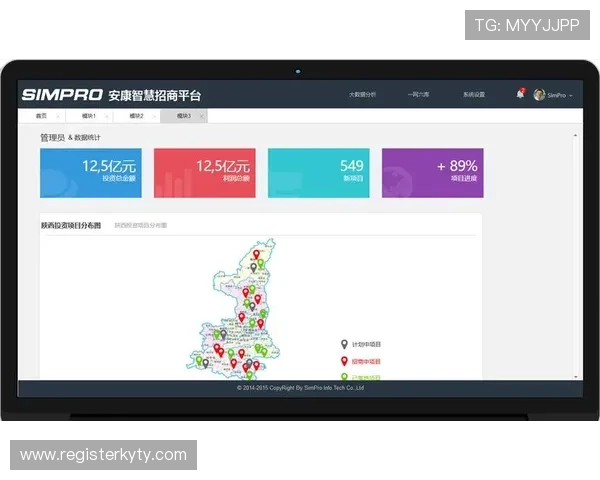This screenshot has width=600, height=480.
Task: Click the & 数据统计 subtitle text
Action: [x=84, y=137]
